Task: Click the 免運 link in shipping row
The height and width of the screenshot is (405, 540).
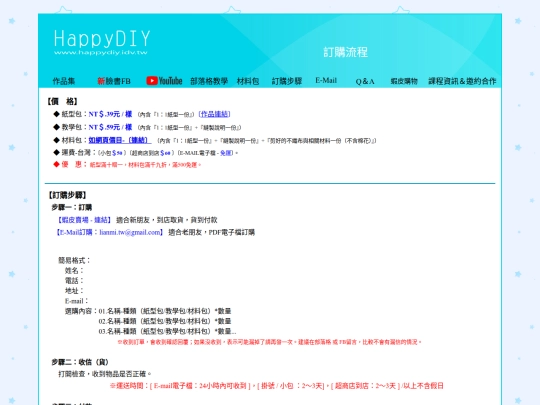Action: [x=226, y=153]
